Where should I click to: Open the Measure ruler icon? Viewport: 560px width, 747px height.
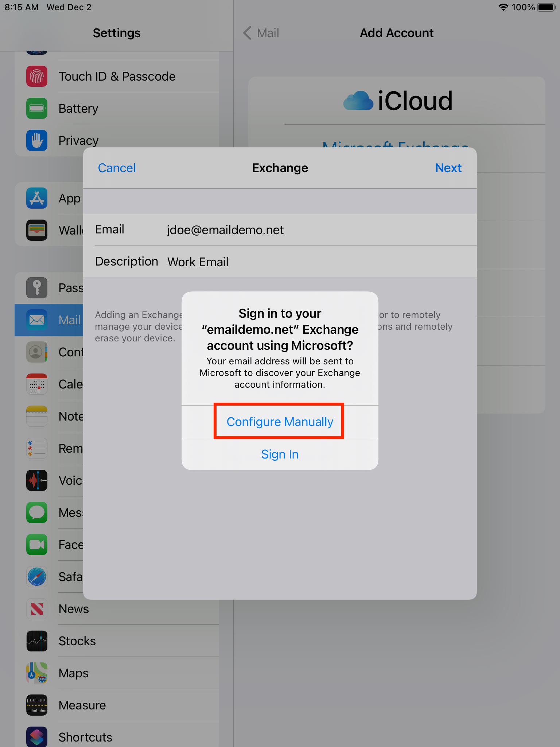[37, 705]
